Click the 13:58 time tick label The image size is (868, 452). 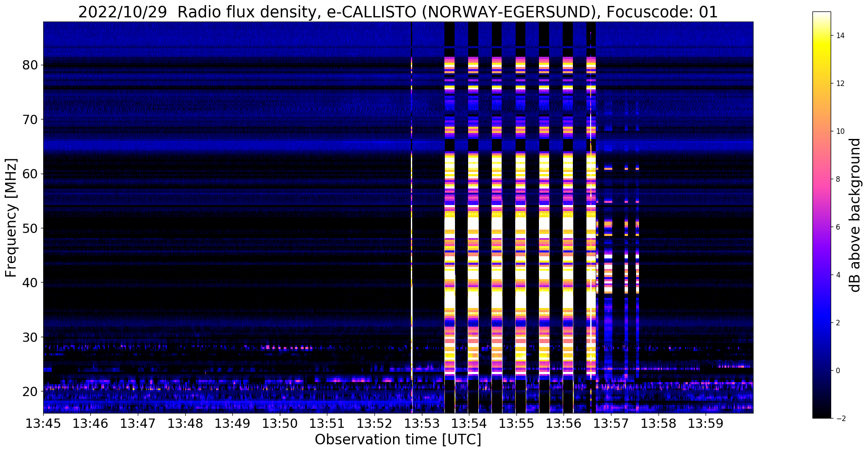[x=659, y=423]
